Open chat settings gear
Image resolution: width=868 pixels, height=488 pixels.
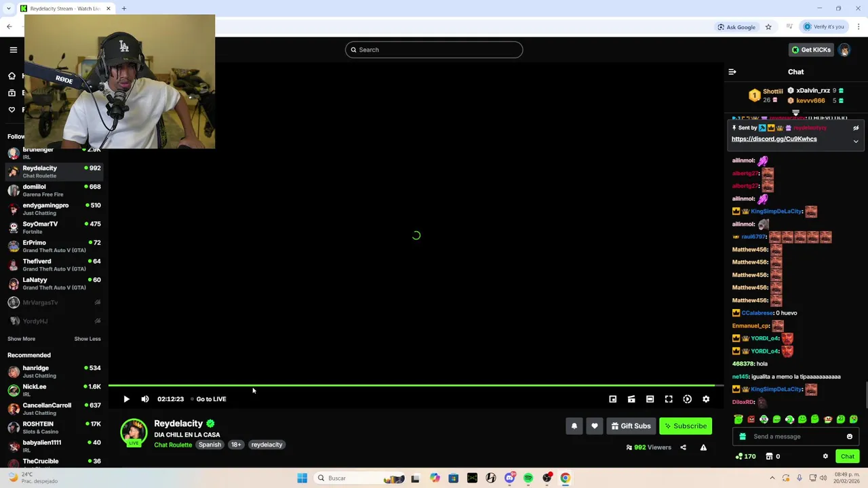click(x=825, y=456)
